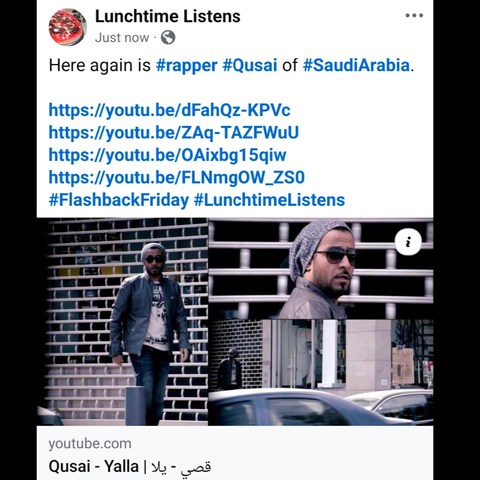Viewport: 480px width, 480px height.
Task: Open the #SaudiArabia hashtag
Action: pyautogui.click(x=356, y=65)
